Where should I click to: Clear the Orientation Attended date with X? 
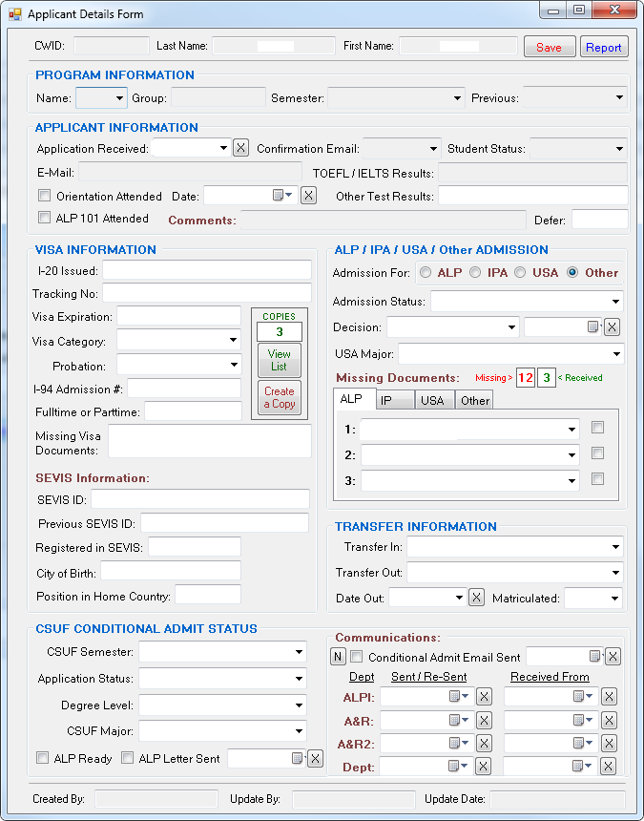point(309,196)
